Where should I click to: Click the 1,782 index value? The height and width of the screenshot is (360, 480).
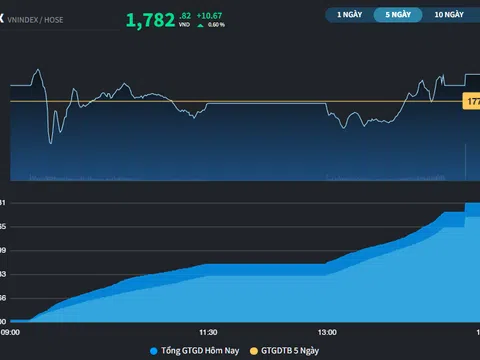[150, 20]
